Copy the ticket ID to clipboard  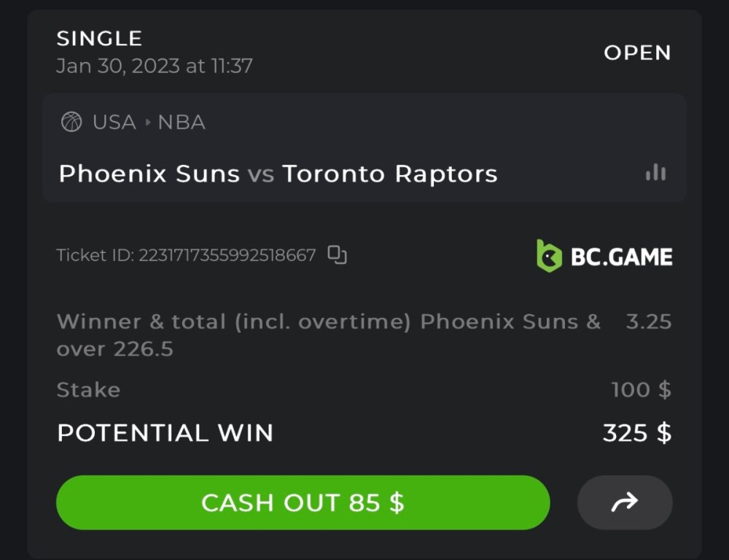click(337, 255)
